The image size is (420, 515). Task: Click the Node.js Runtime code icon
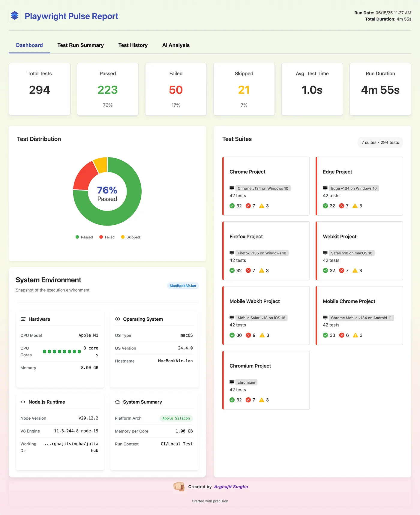pyautogui.click(x=23, y=402)
